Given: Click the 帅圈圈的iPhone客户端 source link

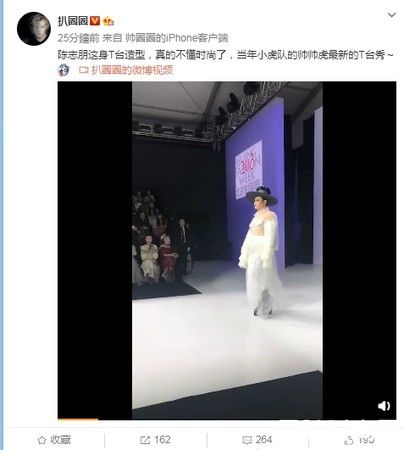Looking at the screenshot, I should (177, 38).
